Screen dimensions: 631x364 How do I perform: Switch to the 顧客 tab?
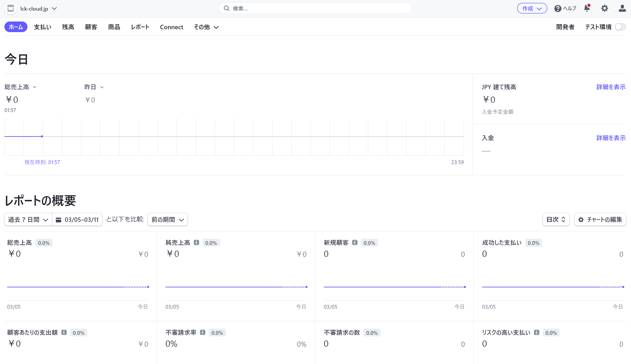[x=91, y=27]
